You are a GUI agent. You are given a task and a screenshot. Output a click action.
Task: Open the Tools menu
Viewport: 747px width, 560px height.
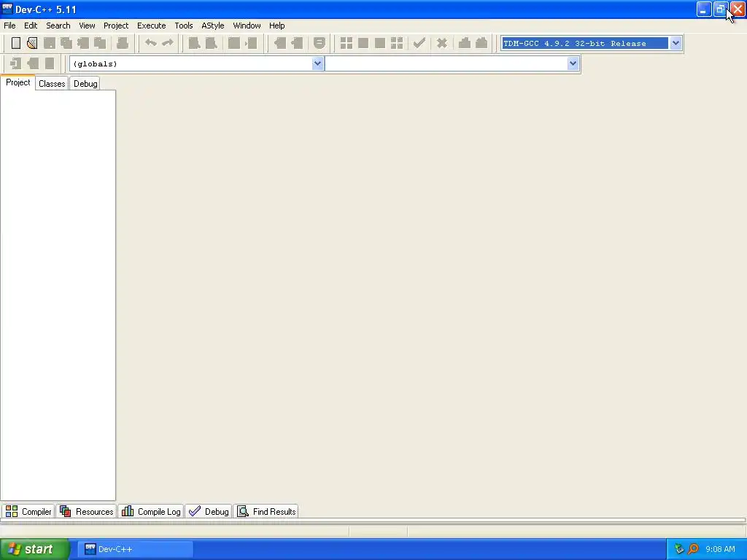click(x=183, y=26)
